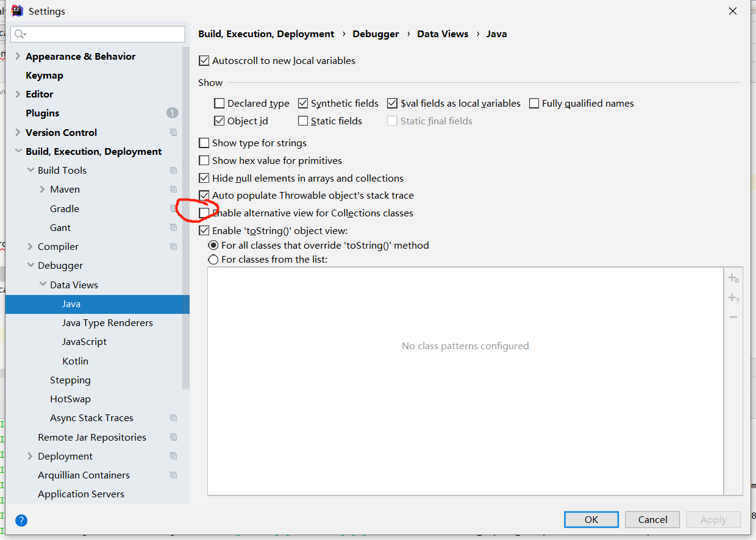
Task: Click the project-level icon beside Maven
Action: click(x=174, y=190)
